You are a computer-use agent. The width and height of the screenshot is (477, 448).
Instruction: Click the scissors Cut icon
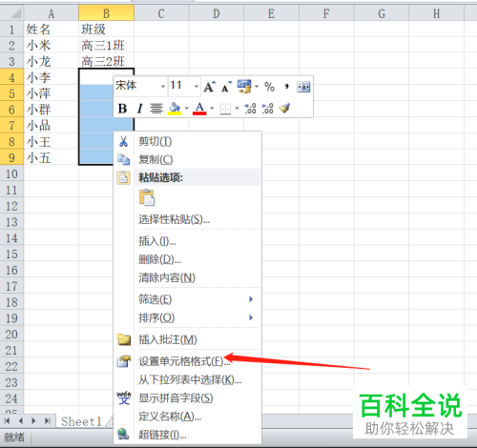pyautogui.click(x=124, y=141)
